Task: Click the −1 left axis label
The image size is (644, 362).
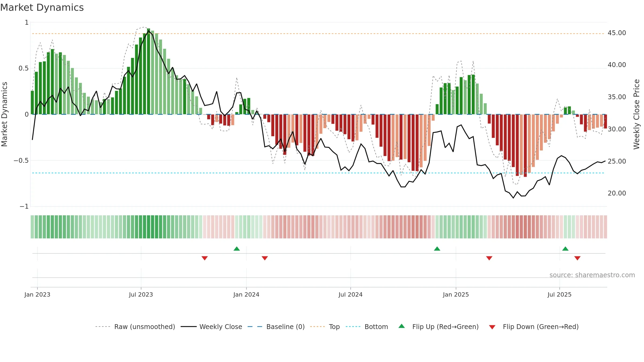Action: (24, 206)
